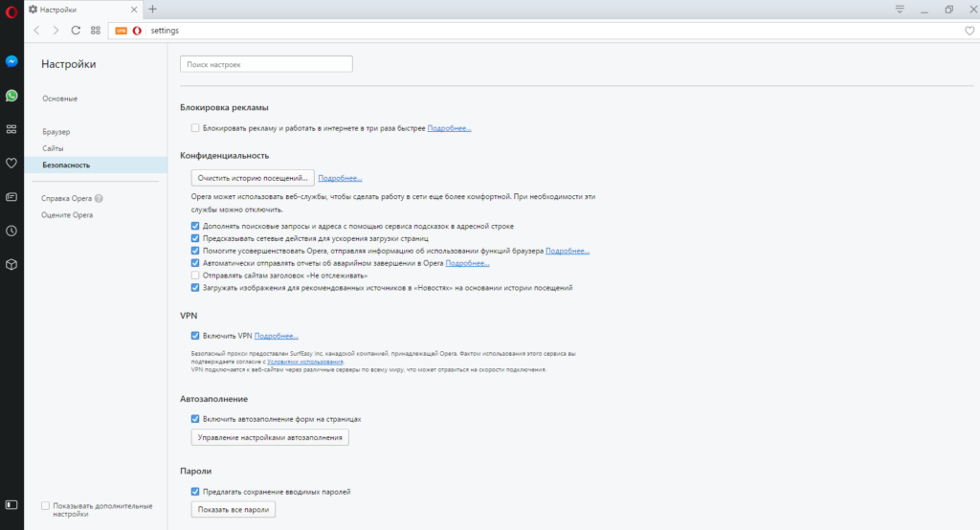Check Отправлять сайтам заголовок «Не отслеживать»
This screenshot has width=980, height=530.
pos(195,275)
